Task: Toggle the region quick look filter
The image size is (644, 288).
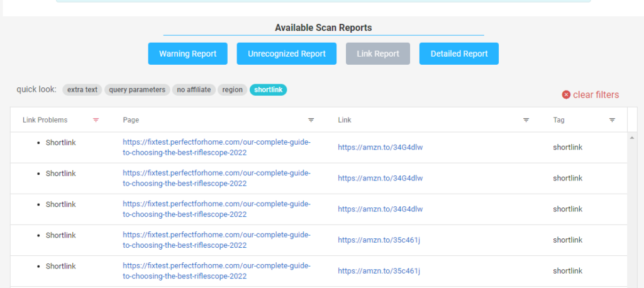Action: coord(233,89)
